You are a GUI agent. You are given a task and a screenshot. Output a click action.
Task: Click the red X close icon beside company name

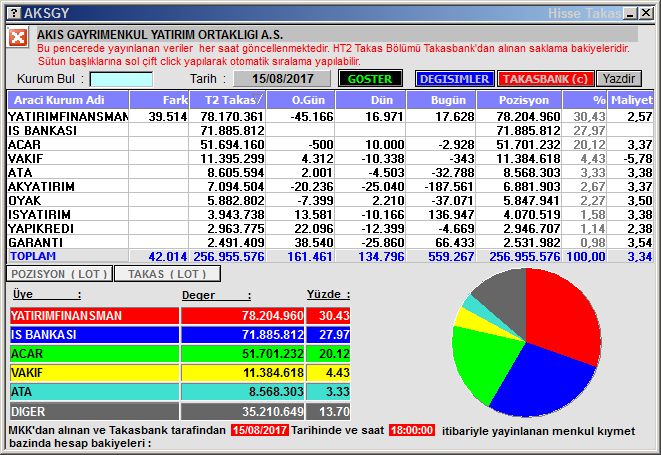click(x=18, y=38)
